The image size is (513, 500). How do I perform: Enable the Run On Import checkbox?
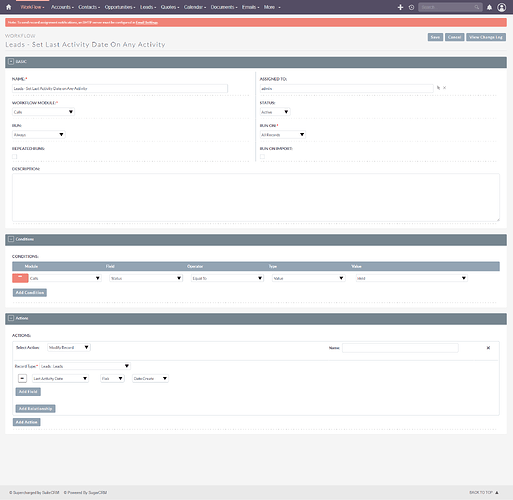pos(262,157)
